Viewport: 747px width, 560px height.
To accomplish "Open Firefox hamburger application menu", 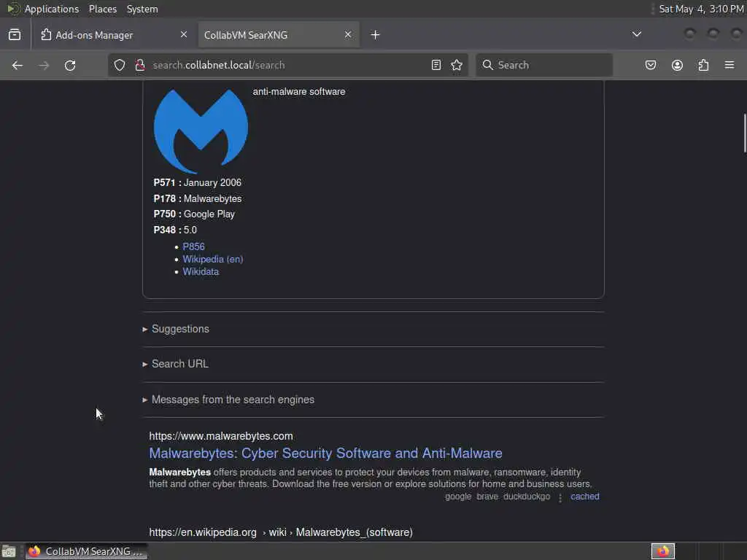I will coord(729,65).
